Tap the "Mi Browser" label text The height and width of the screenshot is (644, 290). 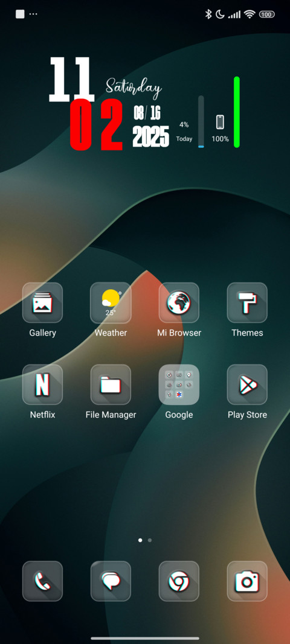[179, 333]
